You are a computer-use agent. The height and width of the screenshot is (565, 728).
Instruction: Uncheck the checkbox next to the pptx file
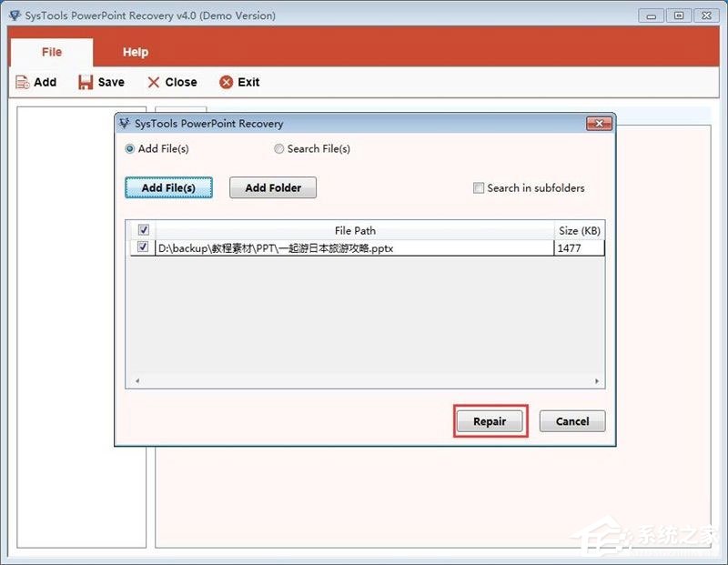143,247
